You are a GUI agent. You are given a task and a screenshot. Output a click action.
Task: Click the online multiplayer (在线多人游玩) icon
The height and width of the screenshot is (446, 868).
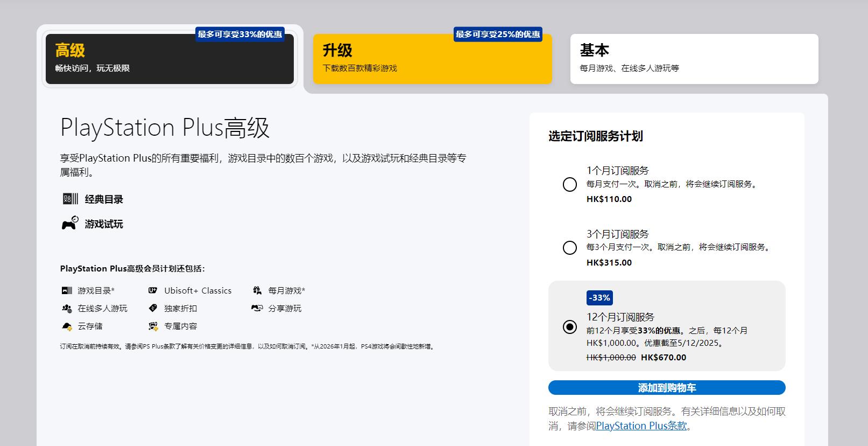point(67,309)
